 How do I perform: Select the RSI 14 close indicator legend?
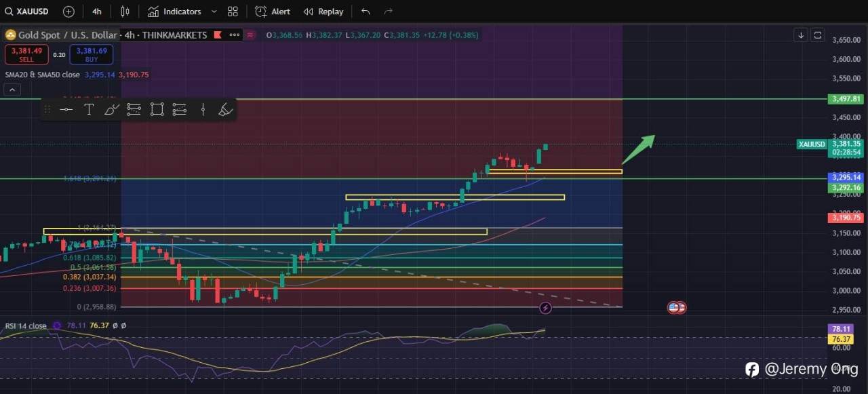[x=26, y=326]
